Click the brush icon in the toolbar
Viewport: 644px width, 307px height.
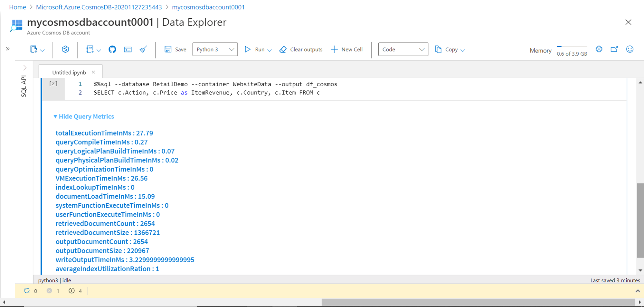pos(143,49)
